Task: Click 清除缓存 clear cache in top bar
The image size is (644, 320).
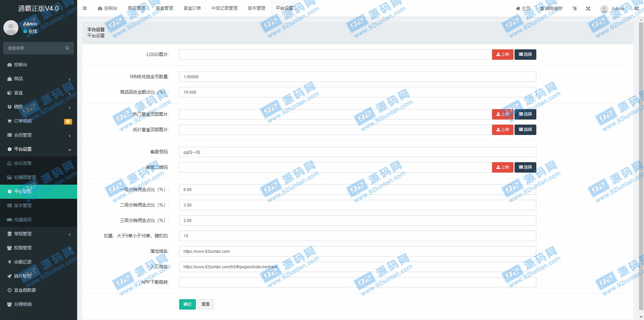Action: (x=551, y=8)
